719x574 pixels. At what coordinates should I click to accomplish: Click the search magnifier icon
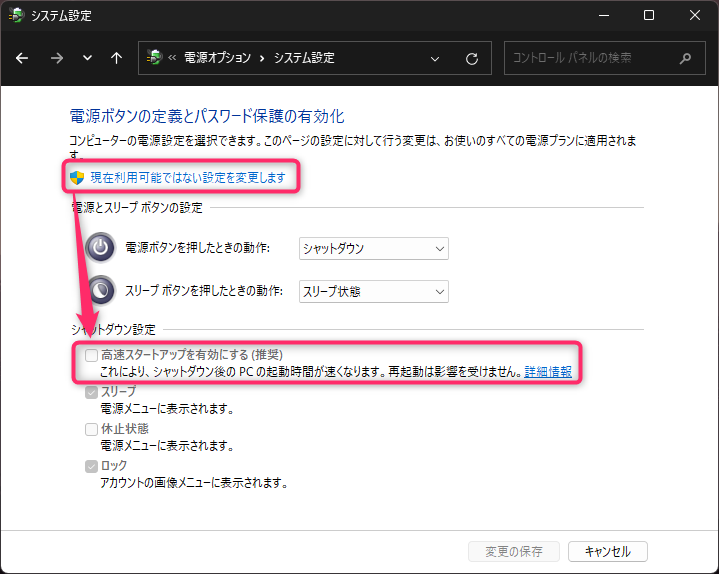pyautogui.click(x=685, y=58)
